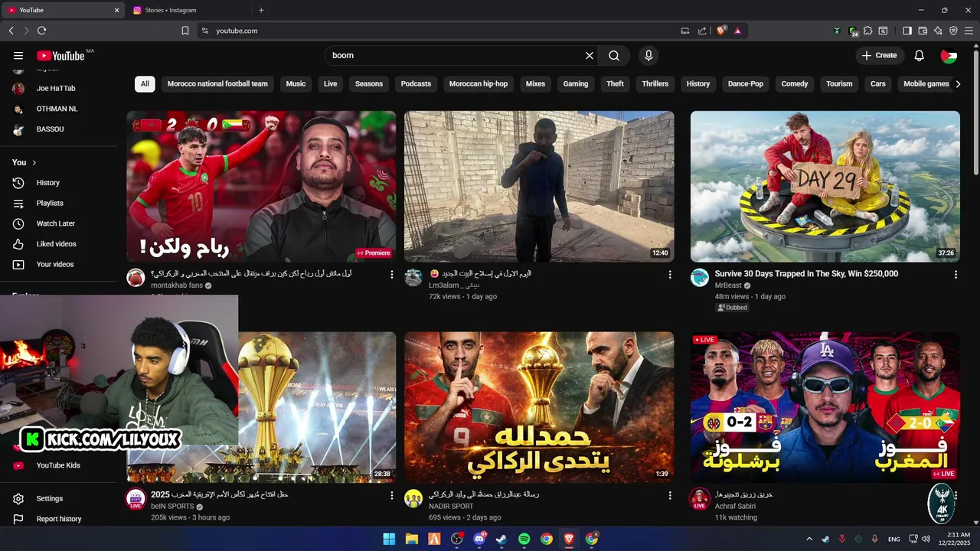This screenshot has width=980, height=551.
Task: Open options menu for montakhab fans video
Action: pyautogui.click(x=392, y=275)
